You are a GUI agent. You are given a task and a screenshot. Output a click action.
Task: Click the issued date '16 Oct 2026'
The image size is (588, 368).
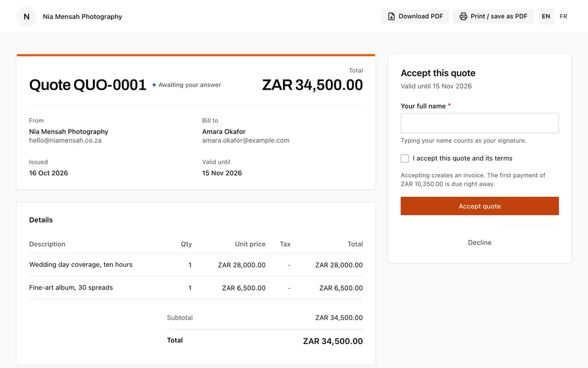pos(49,173)
